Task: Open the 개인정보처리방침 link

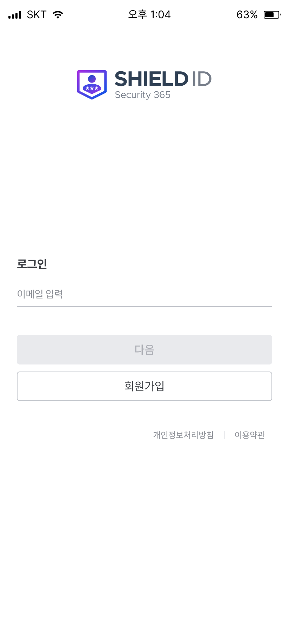Action: click(x=183, y=435)
